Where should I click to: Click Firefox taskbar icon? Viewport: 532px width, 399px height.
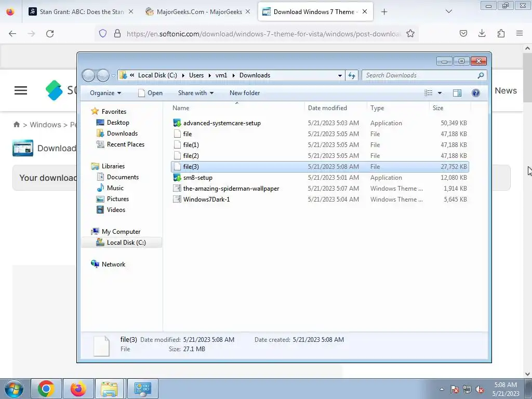coord(78,389)
